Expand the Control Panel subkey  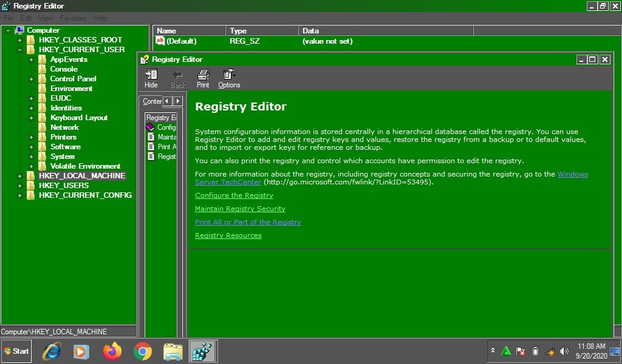coord(31,79)
